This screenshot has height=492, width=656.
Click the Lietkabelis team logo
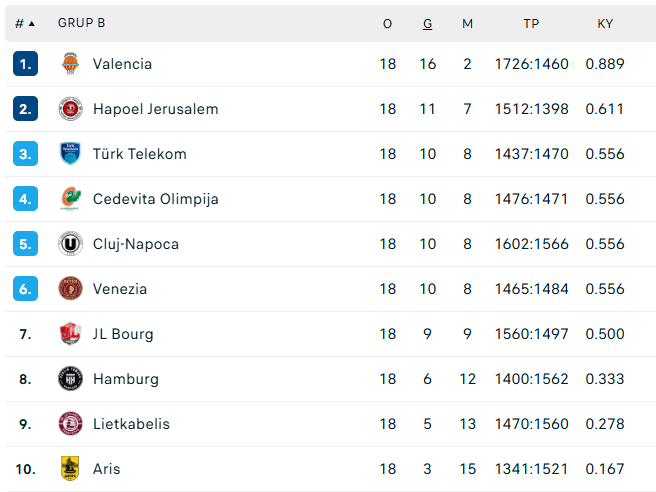[70, 423]
